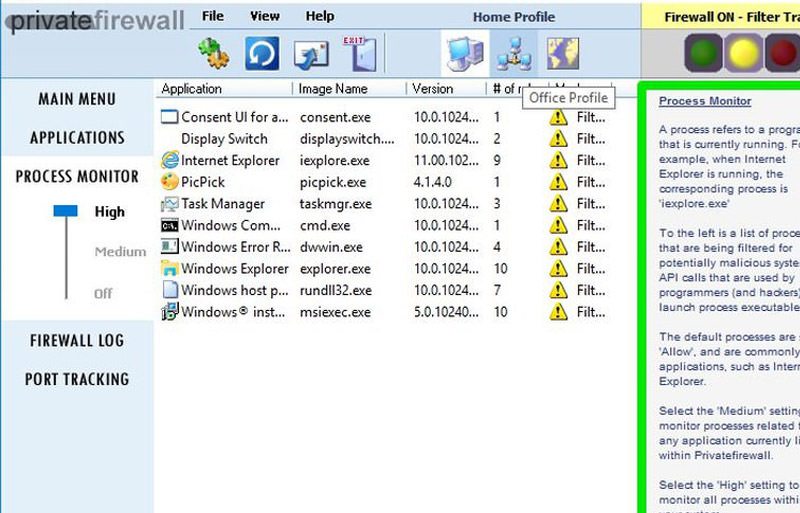Click warning icon on displayswitch row

click(x=558, y=139)
